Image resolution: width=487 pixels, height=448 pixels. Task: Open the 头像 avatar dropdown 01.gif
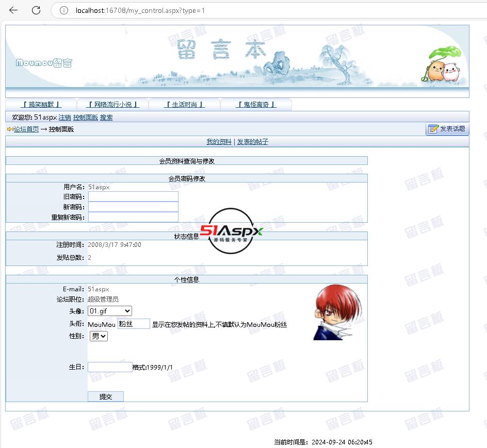[110, 311]
